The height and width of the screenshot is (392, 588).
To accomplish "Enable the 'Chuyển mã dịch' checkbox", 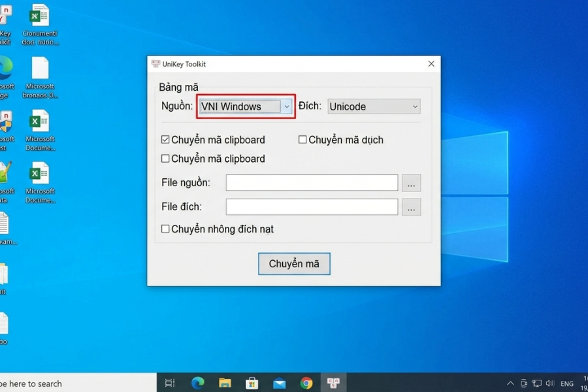I will (302, 139).
